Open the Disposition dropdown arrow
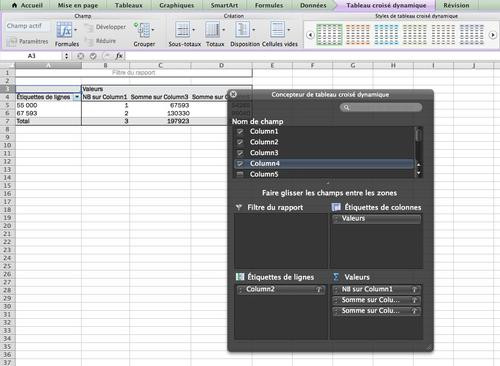 point(254,30)
